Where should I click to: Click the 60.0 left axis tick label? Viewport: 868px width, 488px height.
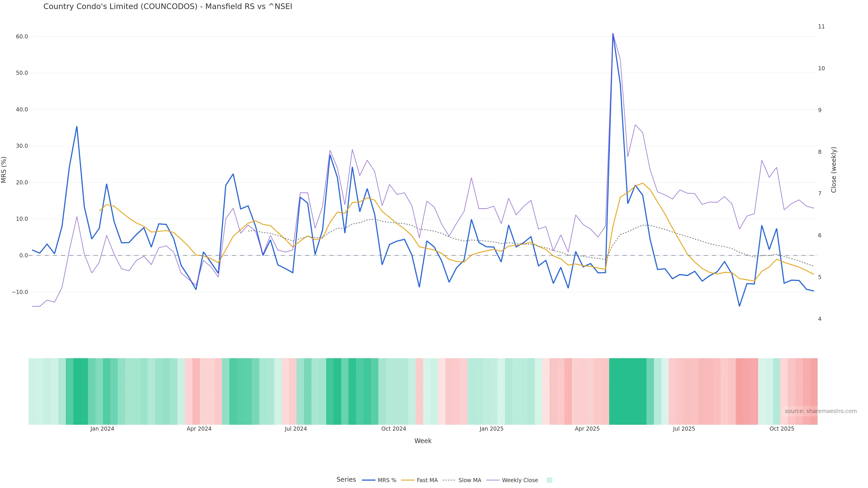click(21, 36)
